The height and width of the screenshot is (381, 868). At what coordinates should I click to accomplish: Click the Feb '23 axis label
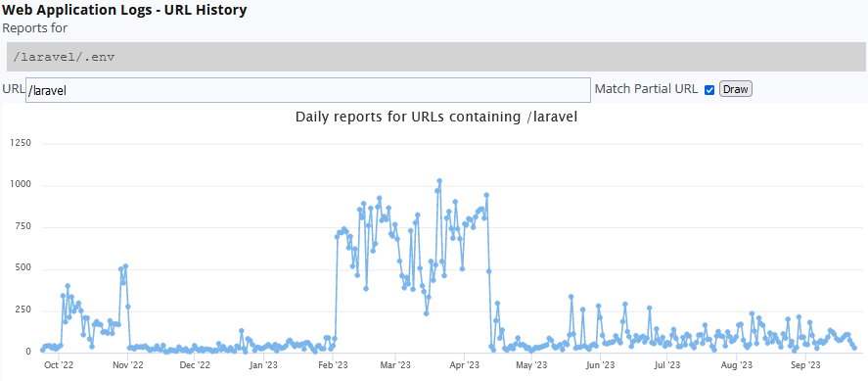[x=334, y=365]
